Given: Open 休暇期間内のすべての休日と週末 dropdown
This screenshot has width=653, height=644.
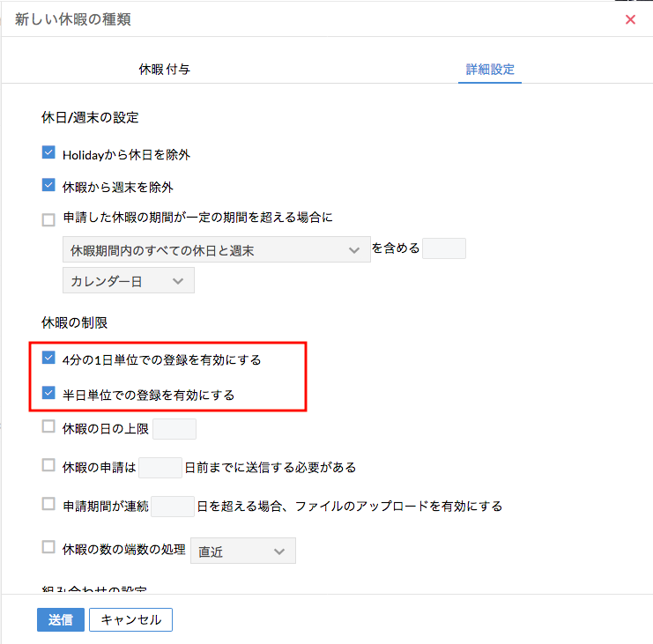Looking at the screenshot, I should click(x=216, y=251).
